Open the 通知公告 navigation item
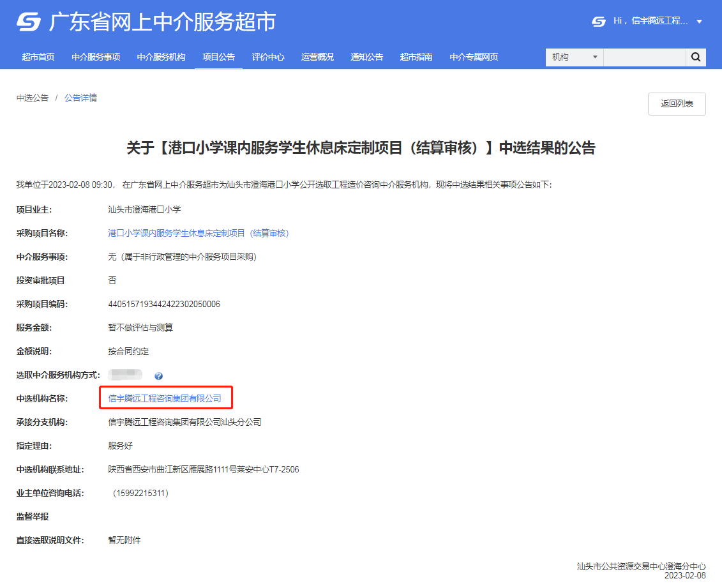Image resolution: width=722 pixels, height=588 pixels. coord(366,57)
